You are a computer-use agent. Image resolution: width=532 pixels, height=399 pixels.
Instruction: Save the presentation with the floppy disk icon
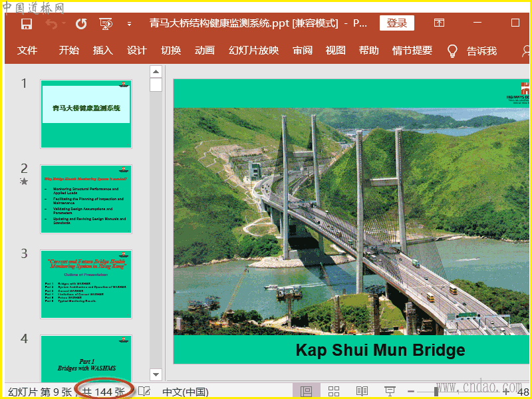[x=27, y=24]
